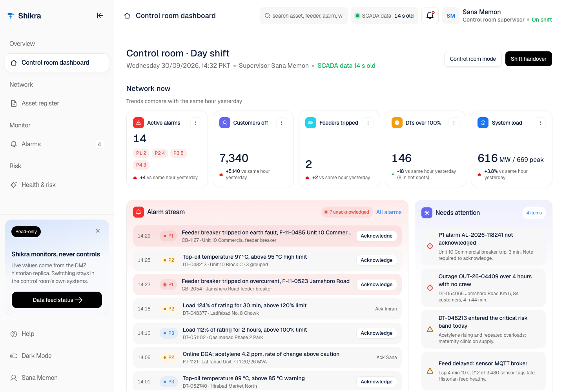
Task: Acknowledge the 14:10 load 112% alarm
Action: pyautogui.click(x=377, y=333)
